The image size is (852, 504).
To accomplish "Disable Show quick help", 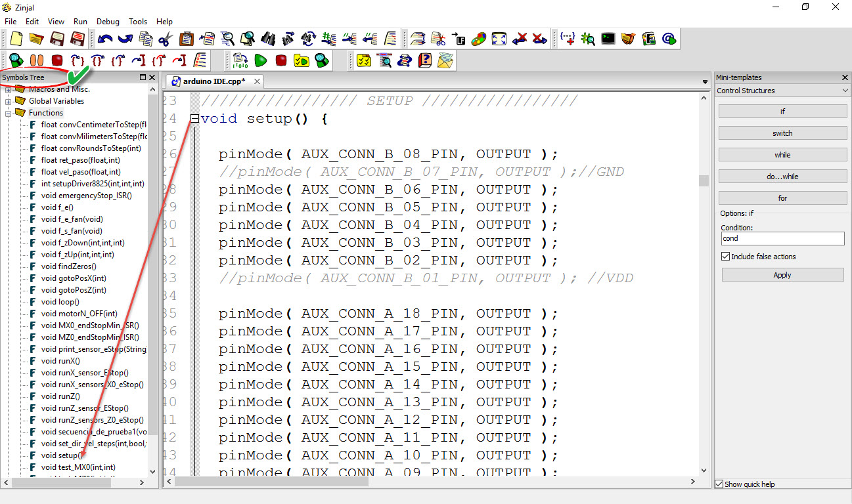I will (719, 484).
